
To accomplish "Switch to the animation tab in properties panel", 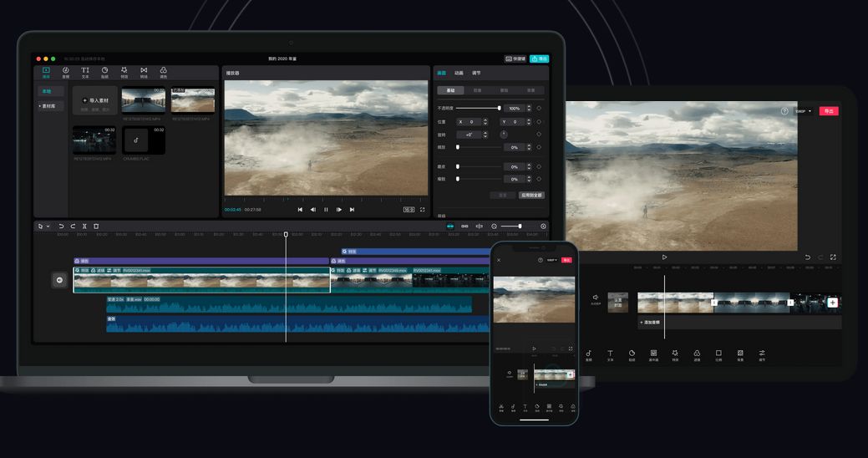I will point(459,73).
